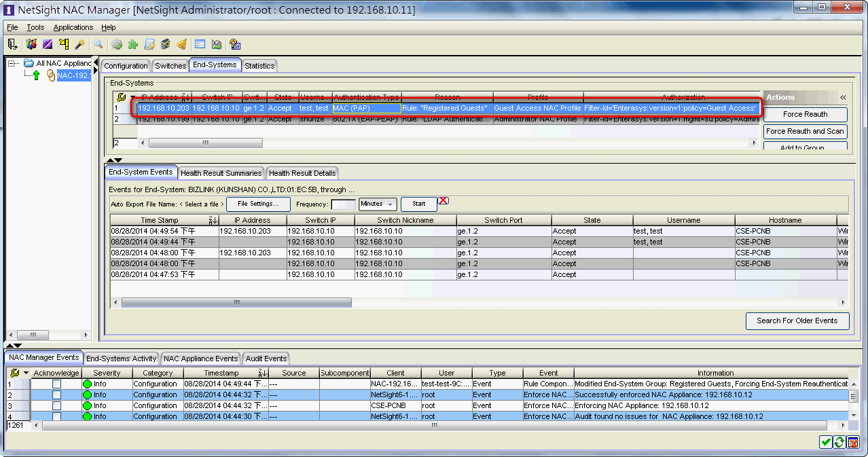Click the exit door icon in the toolbar
The image size is (868, 457).
pyautogui.click(x=12, y=44)
